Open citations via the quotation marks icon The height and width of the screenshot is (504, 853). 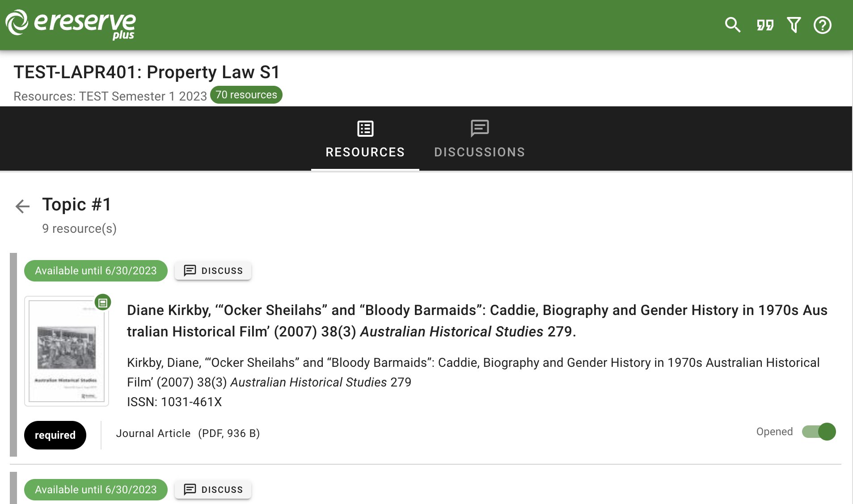point(765,25)
